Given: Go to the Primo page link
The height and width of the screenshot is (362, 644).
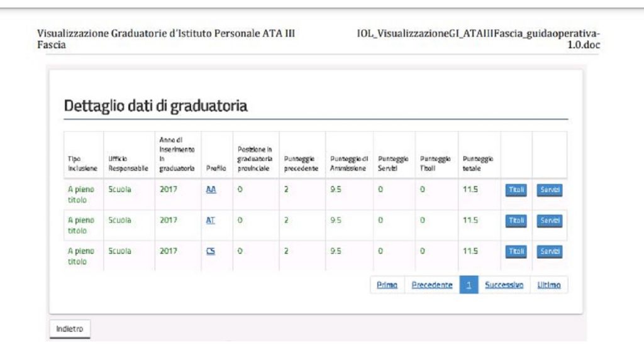Looking at the screenshot, I should point(387,285).
